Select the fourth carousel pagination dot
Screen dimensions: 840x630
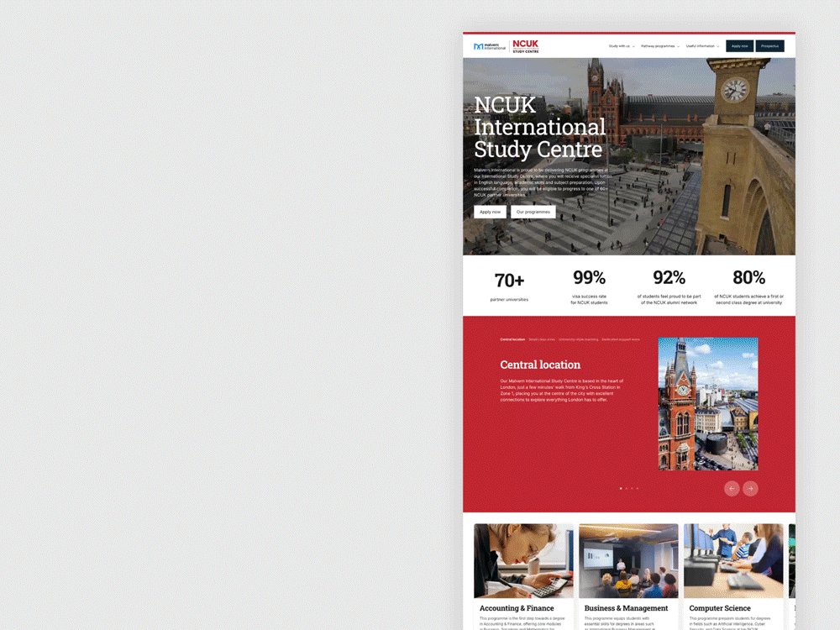point(637,489)
